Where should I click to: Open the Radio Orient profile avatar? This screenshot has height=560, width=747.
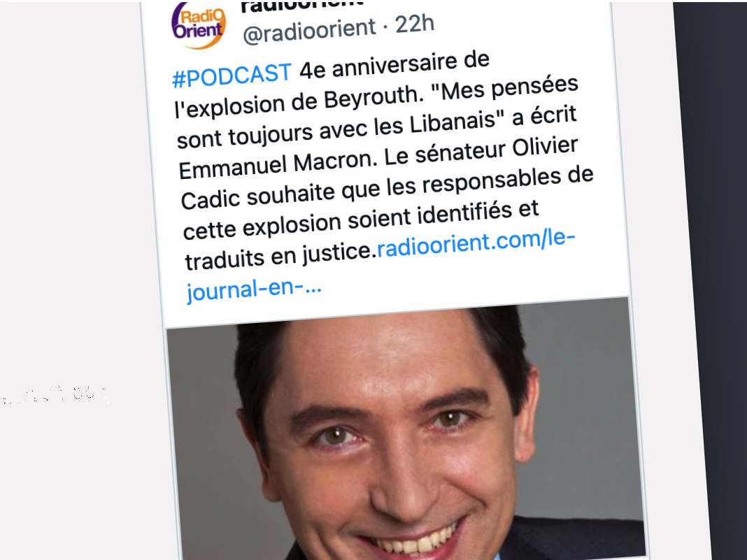click(198, 24)
